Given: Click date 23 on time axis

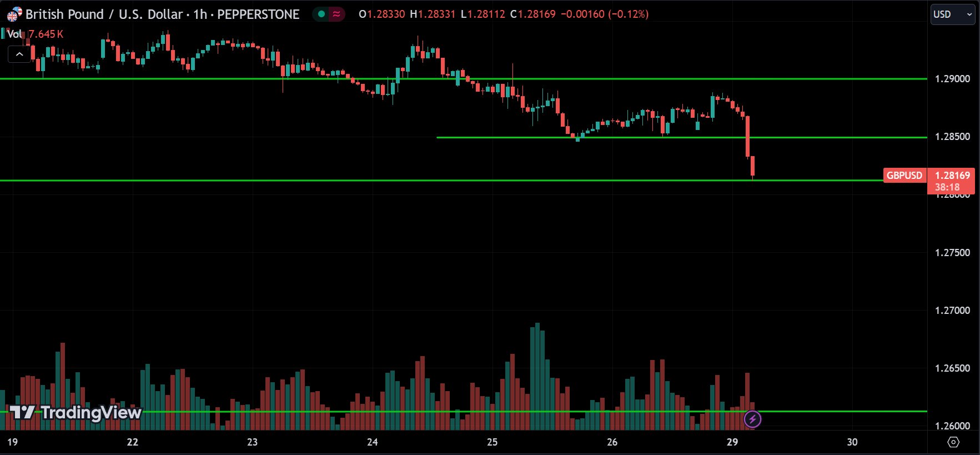Looking at the screenshot, I should click(252, 442).
